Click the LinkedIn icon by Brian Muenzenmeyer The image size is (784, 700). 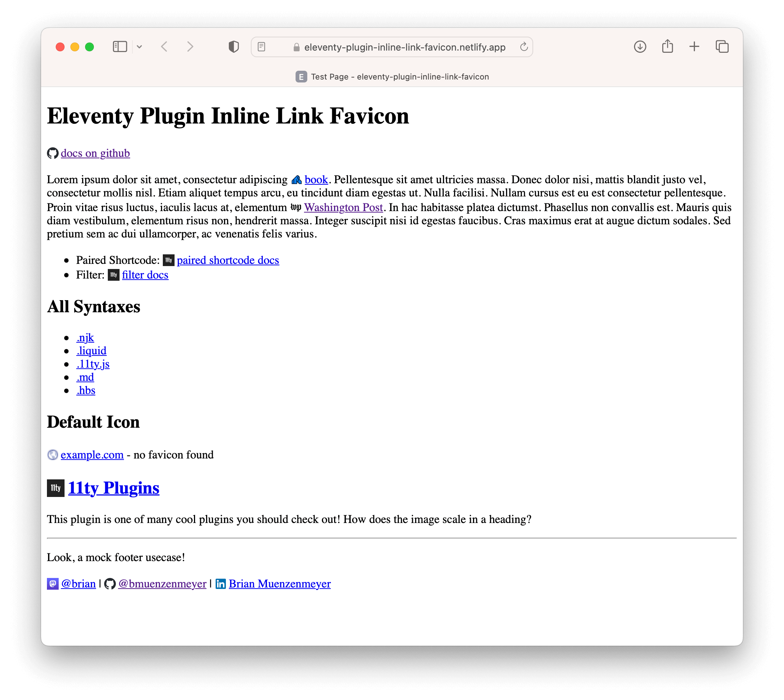220,584
